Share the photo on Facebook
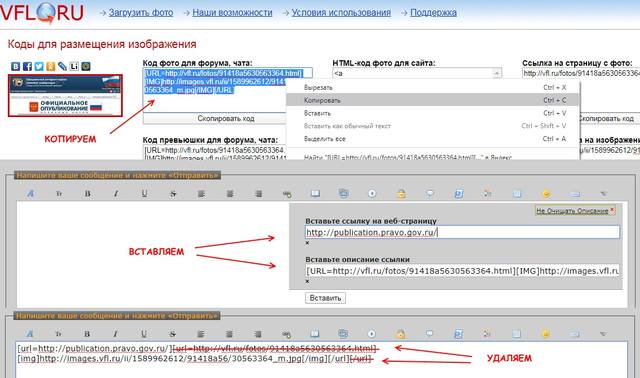Screen dimensions: 640x378 pyautogui.click(x=27, y=66)
